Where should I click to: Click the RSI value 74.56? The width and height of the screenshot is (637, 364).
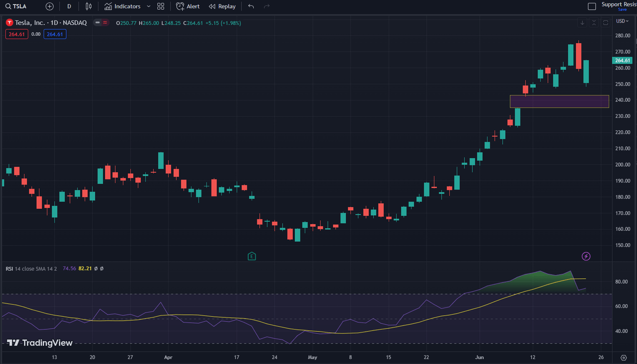pyautogui.click(x=69, y=269)
